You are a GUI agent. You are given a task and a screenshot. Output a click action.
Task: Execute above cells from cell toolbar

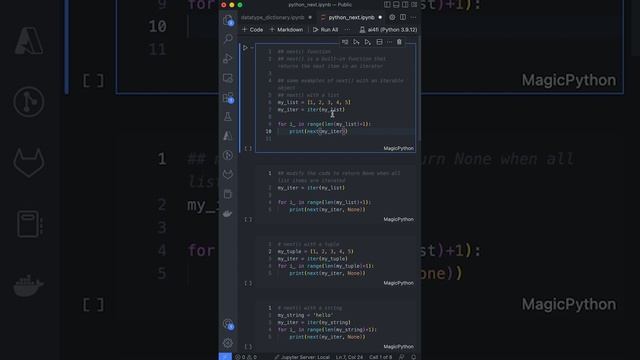click(356, 42)
